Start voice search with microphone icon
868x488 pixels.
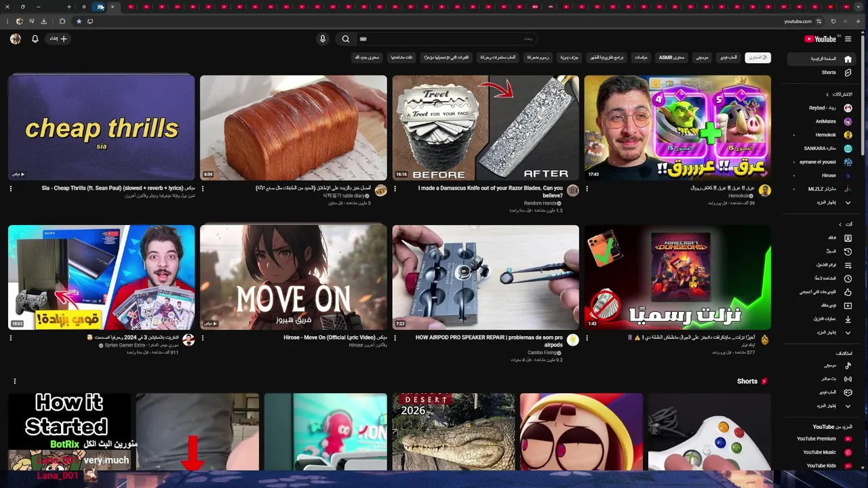(x=323, y=39)
